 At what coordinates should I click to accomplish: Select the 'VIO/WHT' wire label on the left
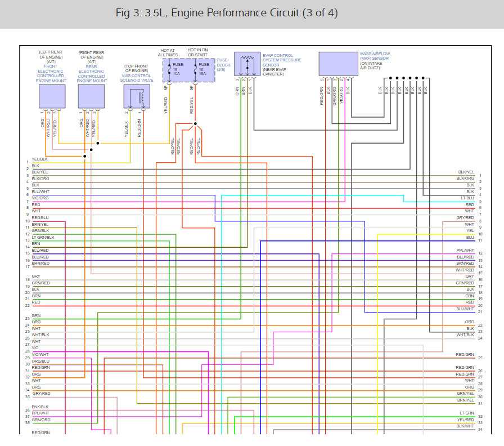pyautogui.click(x=40, y=354)
